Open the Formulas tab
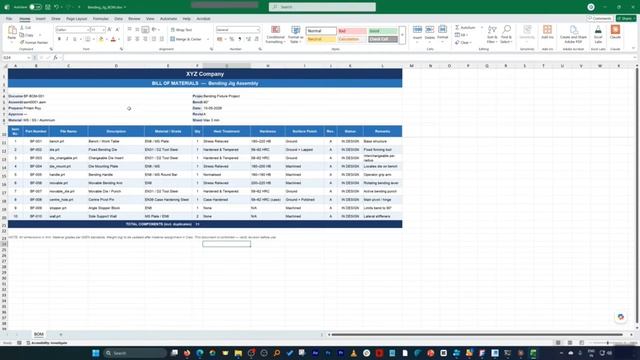 [x=100, y=19]
